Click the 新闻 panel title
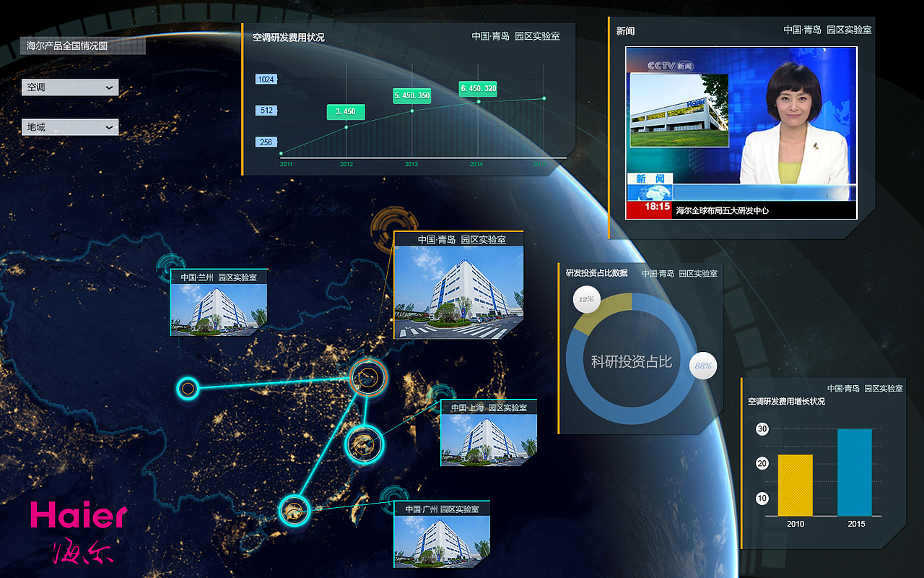924x578 pixels. pyautogui.click(x=625, y=31)
